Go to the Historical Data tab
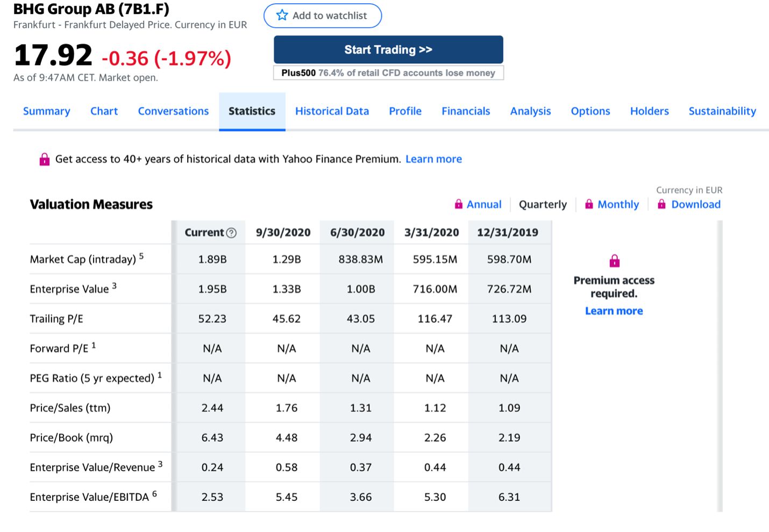Viewport: 769px width, 532px height. pyautogui.click(x=332, y=111)
